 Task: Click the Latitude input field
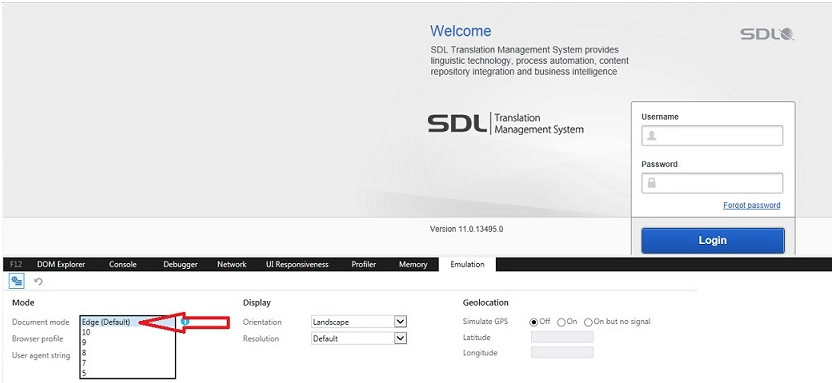[562, 337]
